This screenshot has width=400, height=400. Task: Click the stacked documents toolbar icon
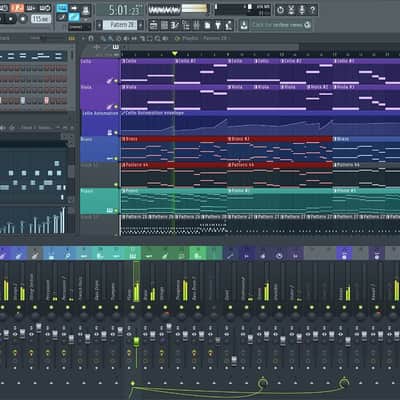pos(207,25)
